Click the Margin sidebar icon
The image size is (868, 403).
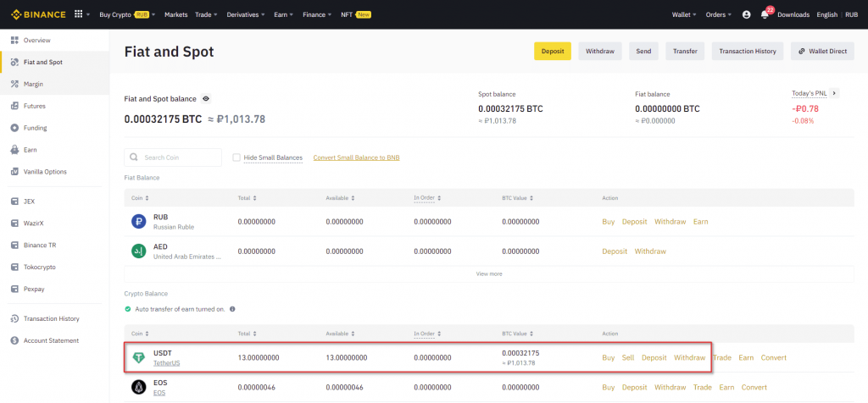15,84
